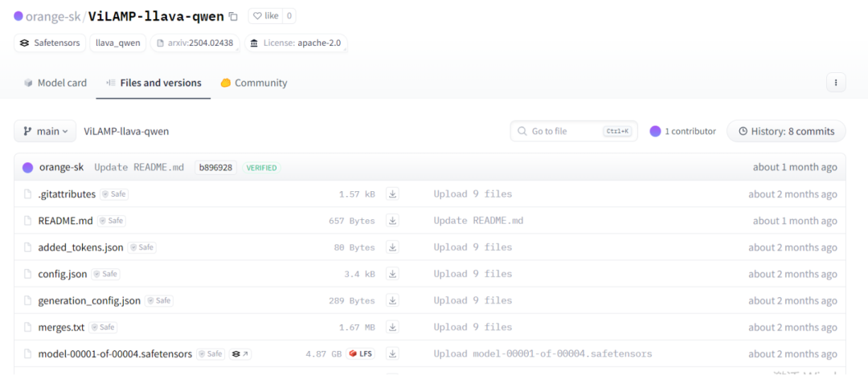868x375 pixels.
Task: Open model-00001-of-00004.safetensors file
Action: coord(115,354)
